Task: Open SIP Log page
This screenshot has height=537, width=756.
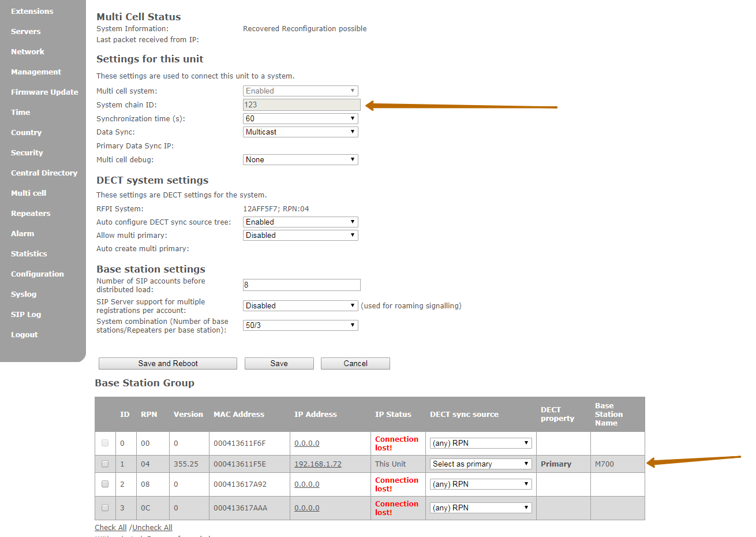Action: (x=26, y=314)
